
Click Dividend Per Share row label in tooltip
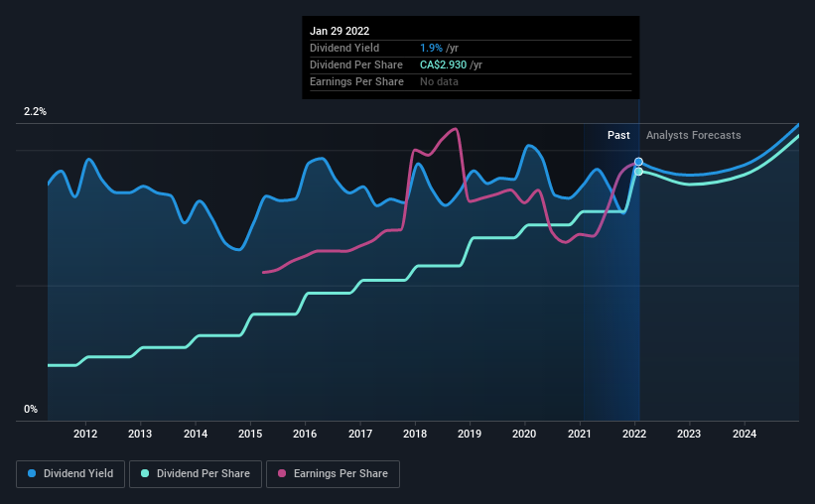click(x=356, y=64)
